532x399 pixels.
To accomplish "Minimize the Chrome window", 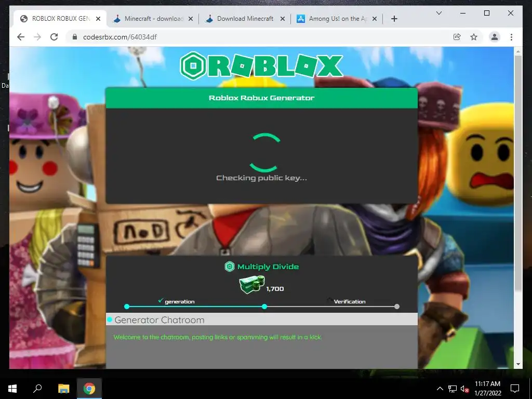I will pos(463,13).
